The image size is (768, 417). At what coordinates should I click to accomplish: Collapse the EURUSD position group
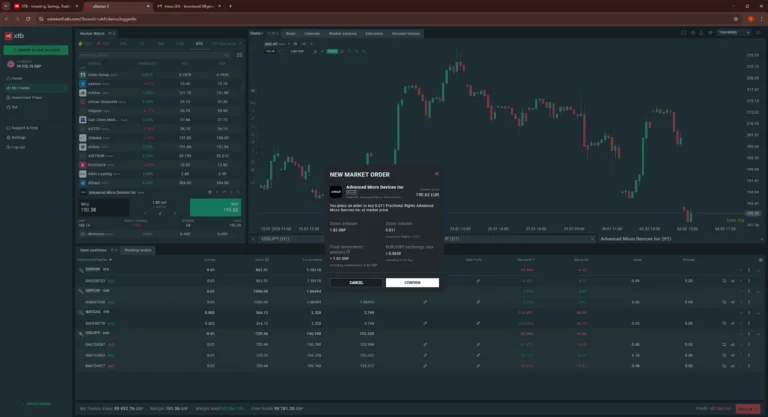coord(758,270)
